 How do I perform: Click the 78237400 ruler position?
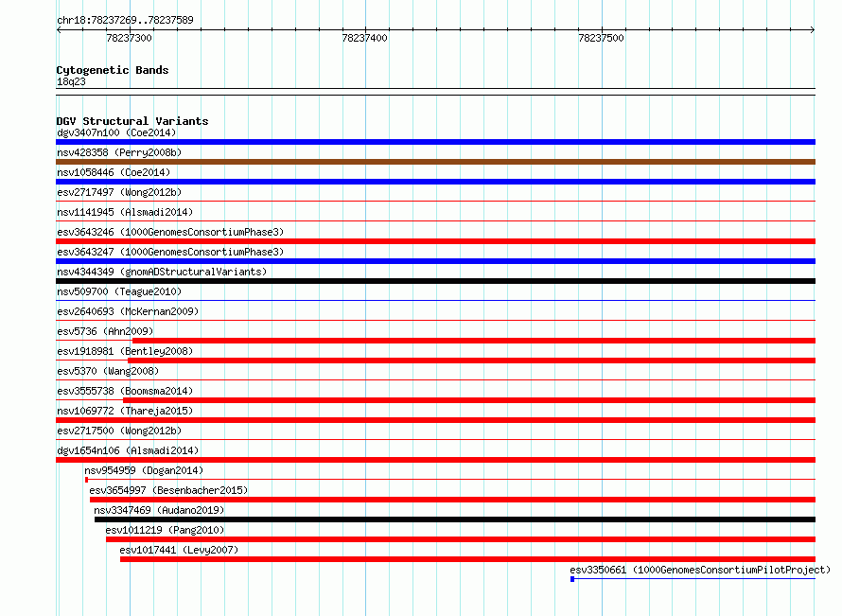(364, 38)
